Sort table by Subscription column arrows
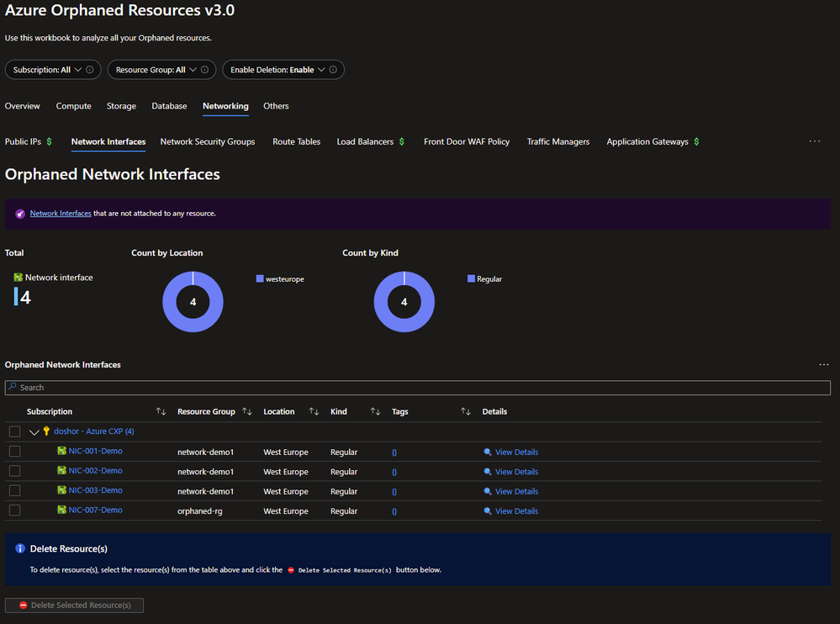 pyautogui.click(x=161, y=411)
